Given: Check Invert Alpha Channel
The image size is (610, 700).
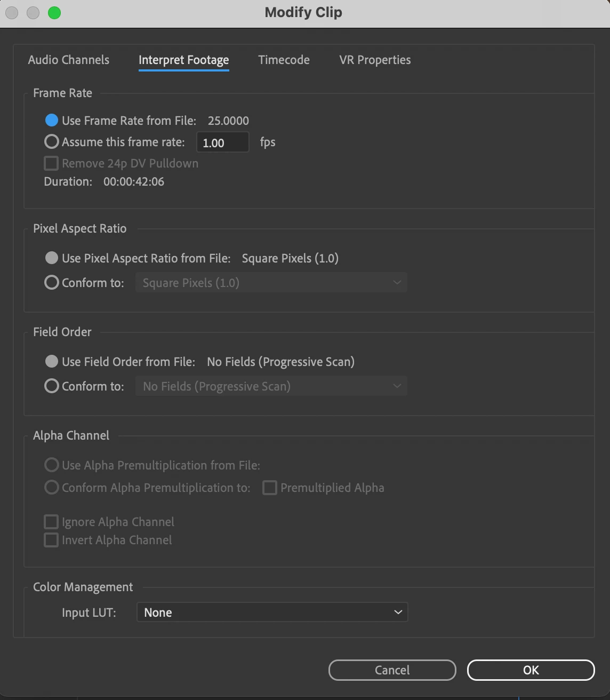Looking at the screenshot, I should [51, 540].
